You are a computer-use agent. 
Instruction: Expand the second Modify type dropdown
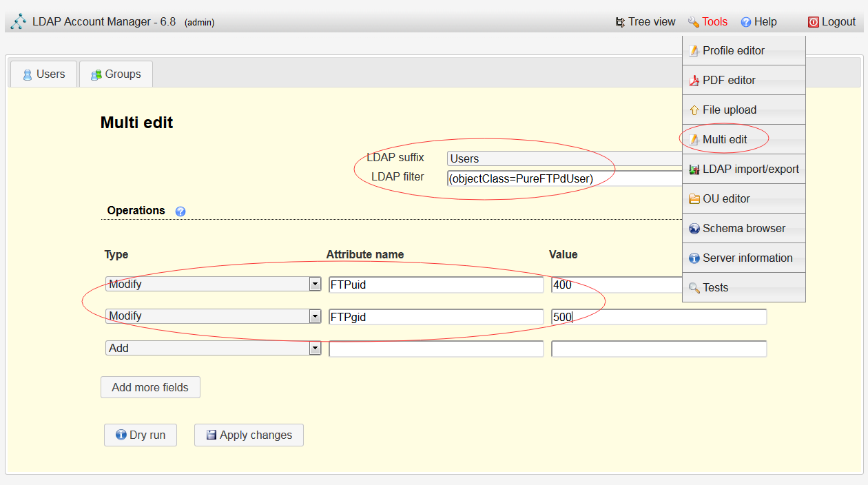[x=213, y=316]
